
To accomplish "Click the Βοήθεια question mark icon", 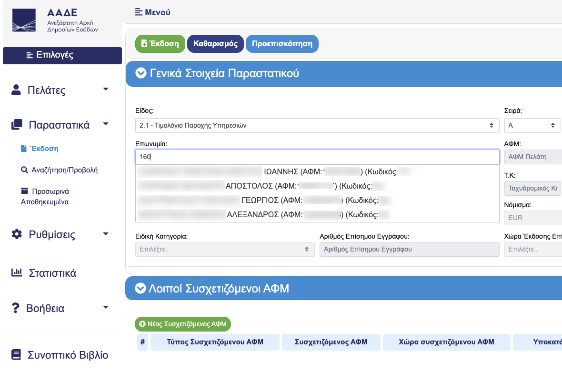I will pos(16,308).
